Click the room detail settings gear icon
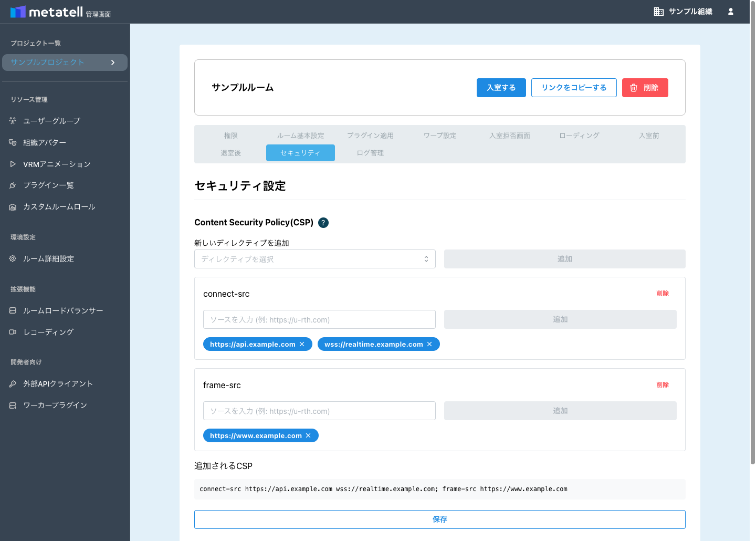Screen dimensions: 756x541 (x=13, y=258)
